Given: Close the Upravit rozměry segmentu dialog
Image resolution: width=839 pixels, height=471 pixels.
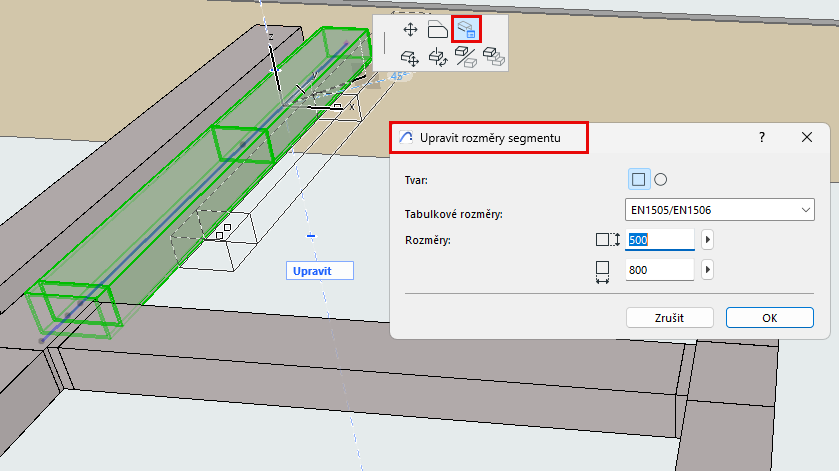Looking at the screenshot, I should (807, 138).
